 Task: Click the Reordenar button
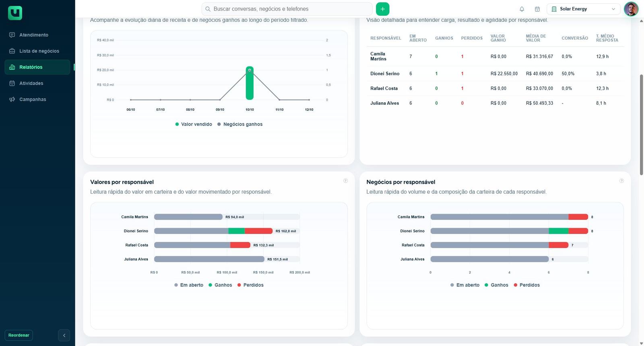pos(19,335)
